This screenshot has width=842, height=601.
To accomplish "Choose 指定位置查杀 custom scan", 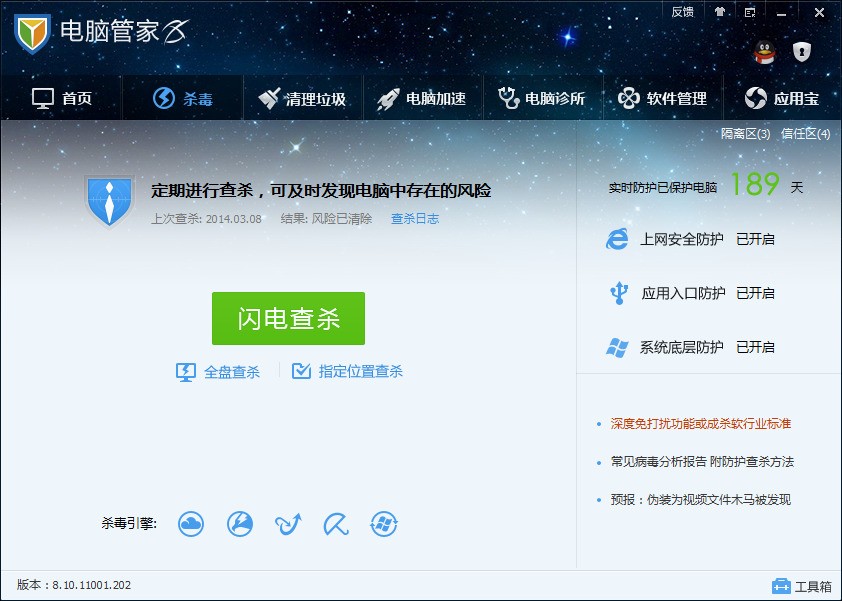I will [360, 371].
